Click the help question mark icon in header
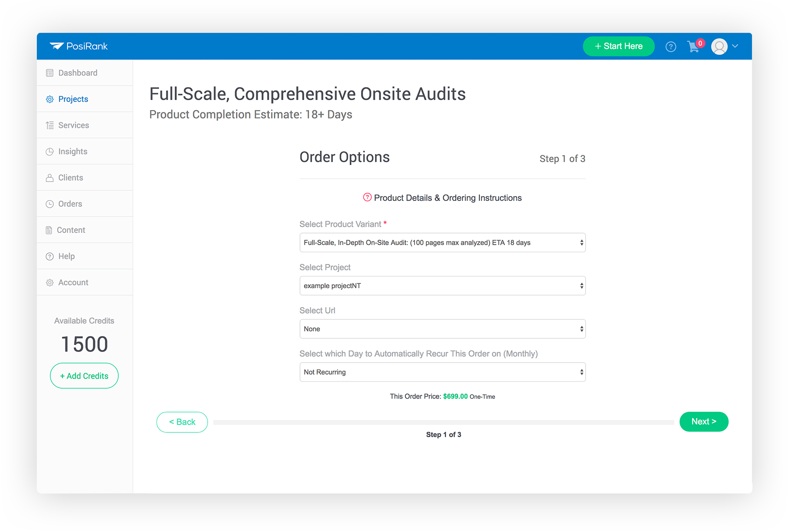Image resolution: width=788 pixels, height=532 pixels. (x=671, y=46)
